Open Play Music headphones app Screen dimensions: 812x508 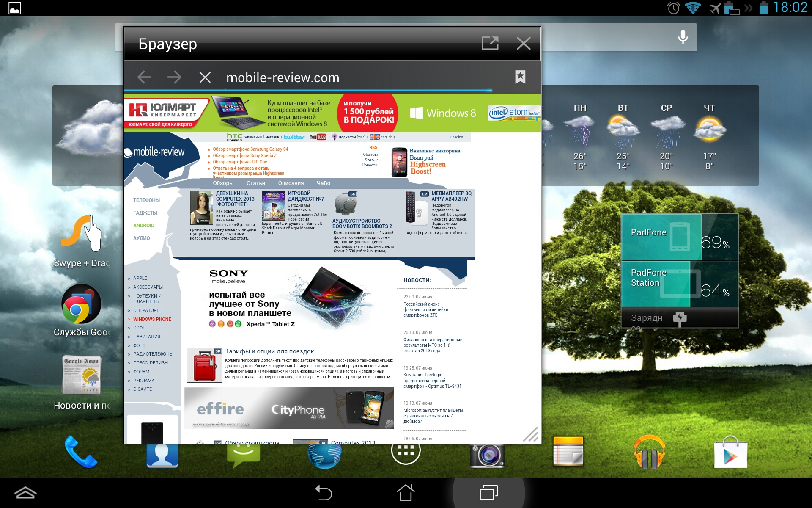tap(649, 452)
